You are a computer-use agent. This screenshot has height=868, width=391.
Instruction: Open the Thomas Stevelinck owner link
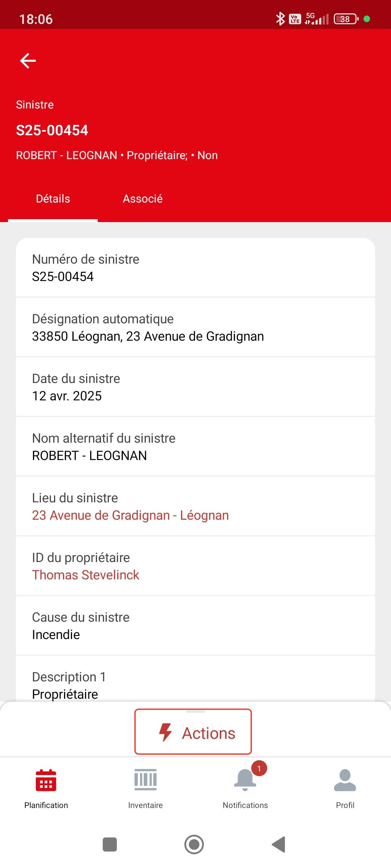tap(85, 575)
